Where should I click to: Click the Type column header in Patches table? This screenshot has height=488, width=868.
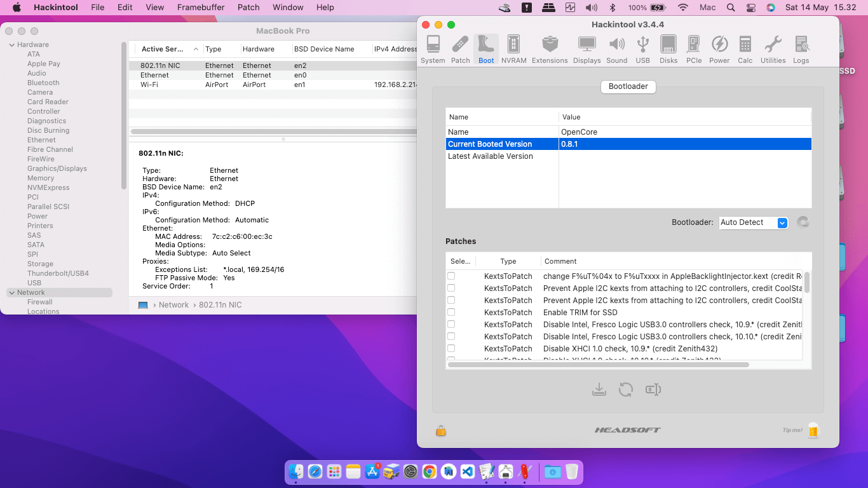click(508, 261)
